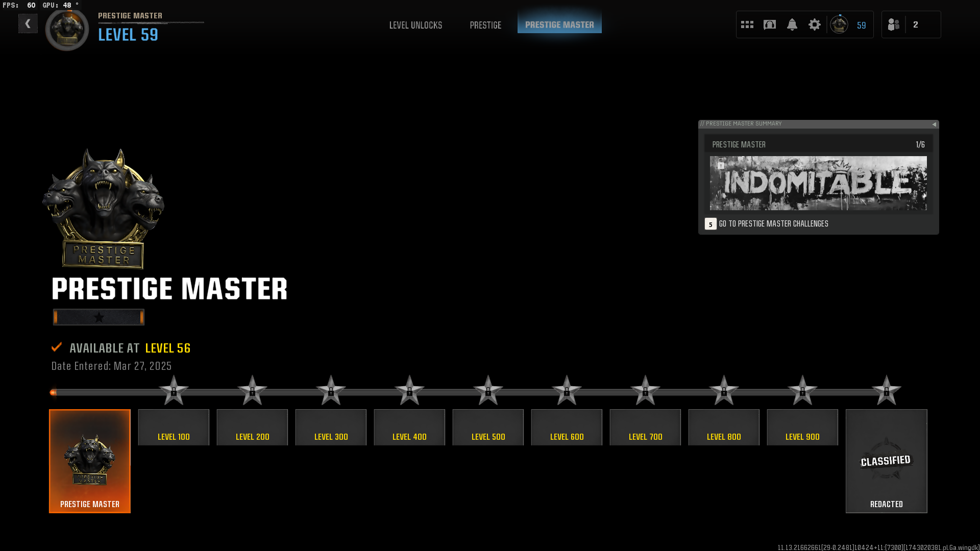Screen dimensions: 980x551
Task: Select the Prestige Master tab
Action: (559, 24)
